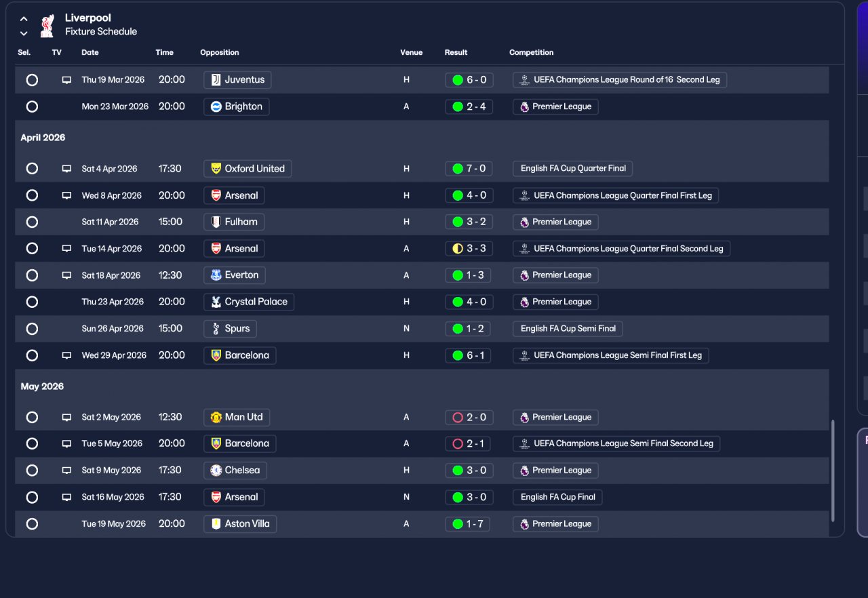The image size is (868, 598).
Task: Click the Liverpool club crest icon
Action: click(x=47, y=25)
